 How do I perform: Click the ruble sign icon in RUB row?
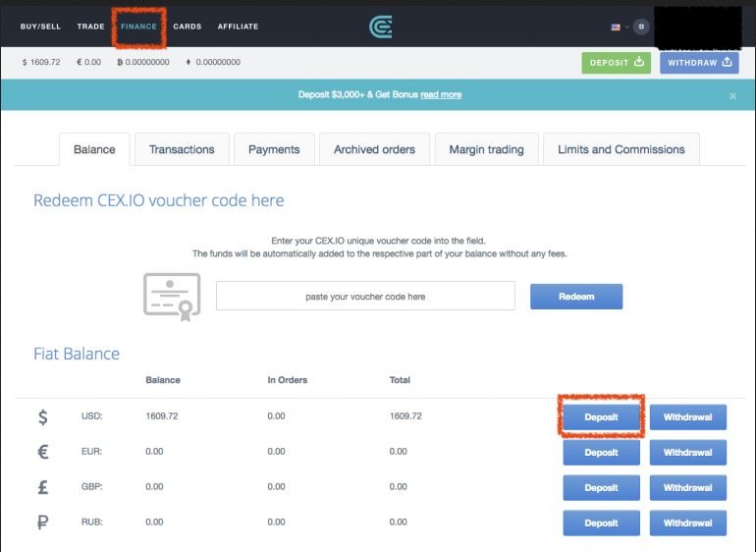[x=43, y=523]
